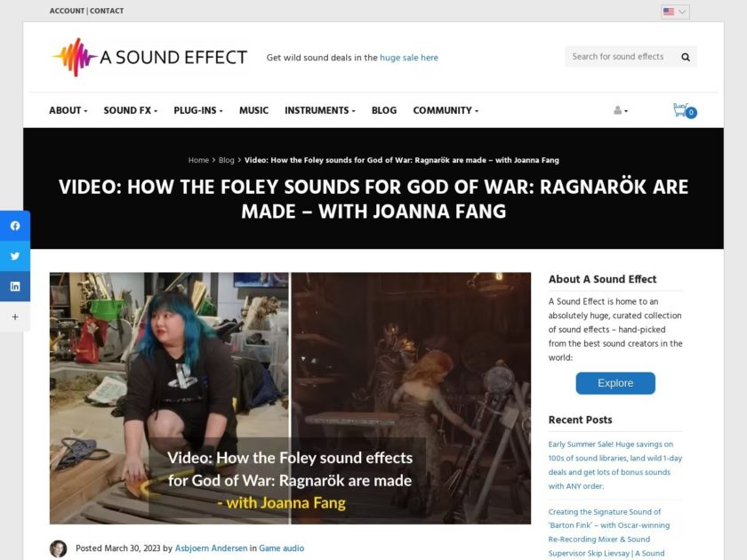Open the Blog menu item

coord(384,110)
